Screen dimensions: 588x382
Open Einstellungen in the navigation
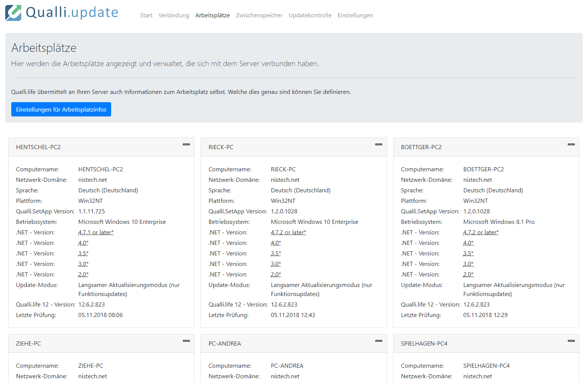[355, 15]
